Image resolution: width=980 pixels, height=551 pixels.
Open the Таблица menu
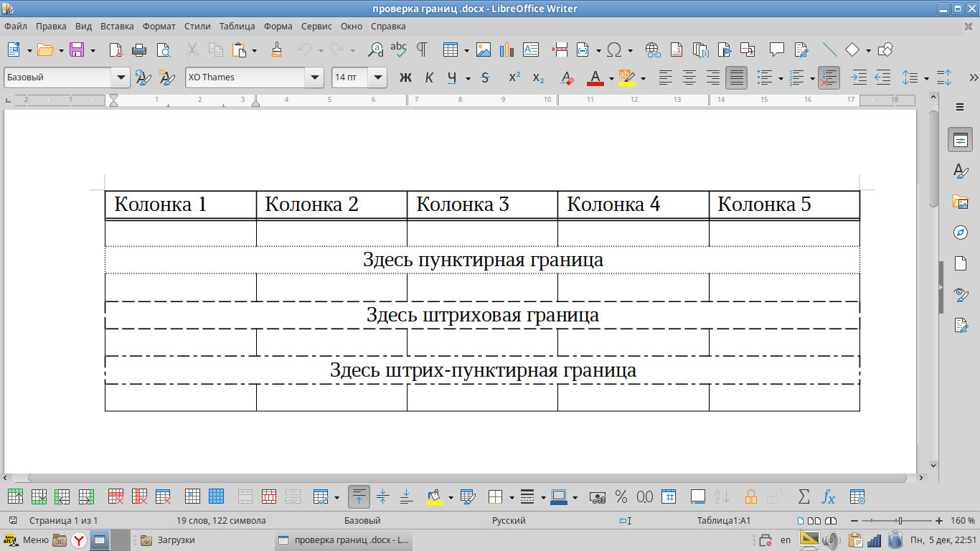(237, 26)
